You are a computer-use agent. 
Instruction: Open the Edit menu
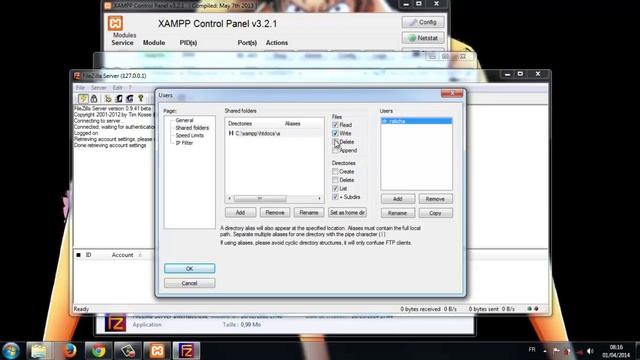click(117, 88)
